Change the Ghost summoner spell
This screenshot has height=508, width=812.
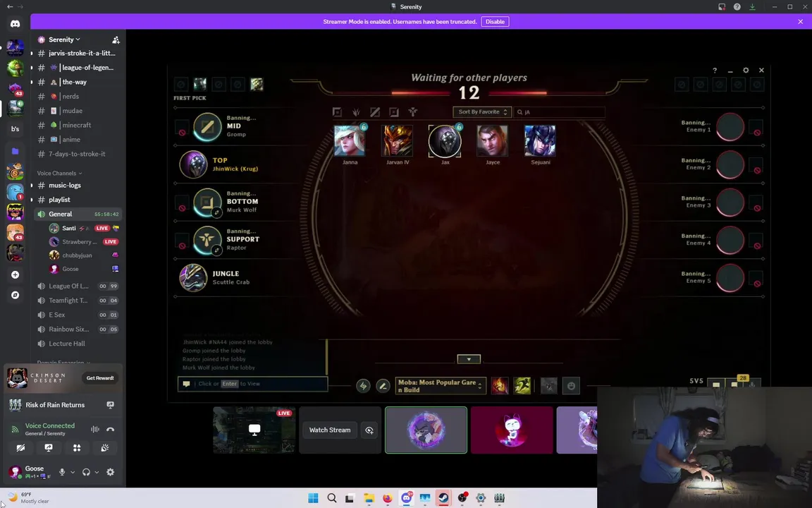[522, 386]
